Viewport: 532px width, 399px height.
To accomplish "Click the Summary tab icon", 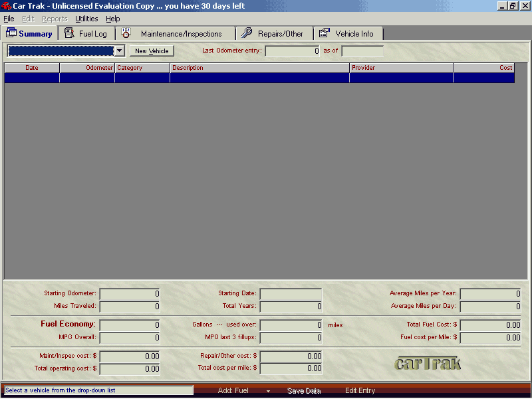I will click(11, 33).
